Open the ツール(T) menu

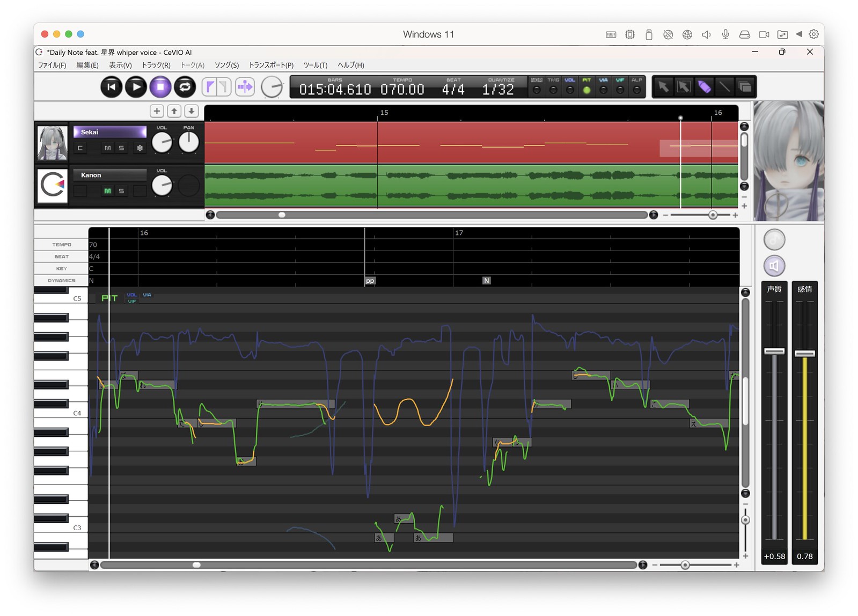coord(316,65)
